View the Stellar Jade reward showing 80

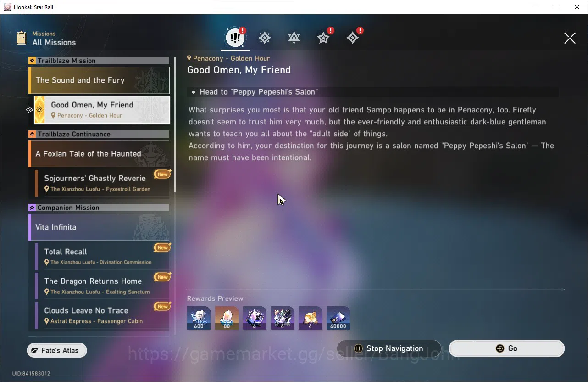(x=227, y=318)
